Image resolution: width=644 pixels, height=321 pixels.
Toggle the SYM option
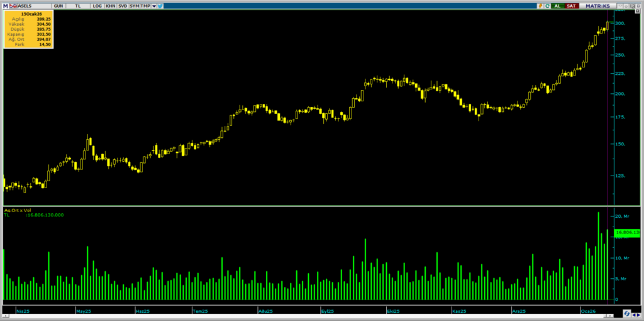(135, 6)
